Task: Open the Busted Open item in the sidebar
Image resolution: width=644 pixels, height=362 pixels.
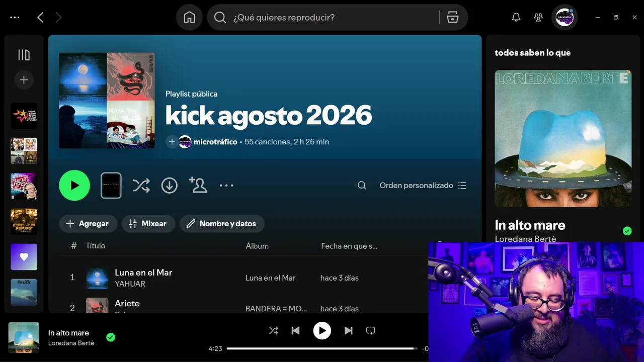Action: coord(24,186)
